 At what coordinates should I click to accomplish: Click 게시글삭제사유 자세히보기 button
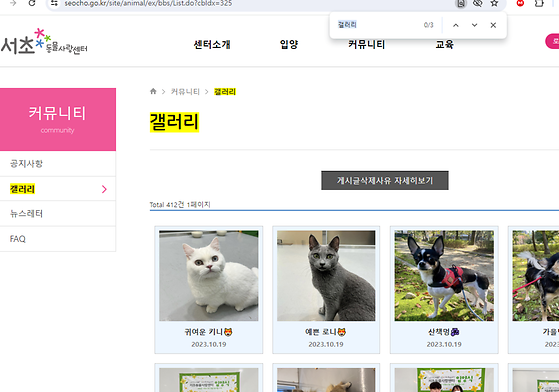(385, 180)
